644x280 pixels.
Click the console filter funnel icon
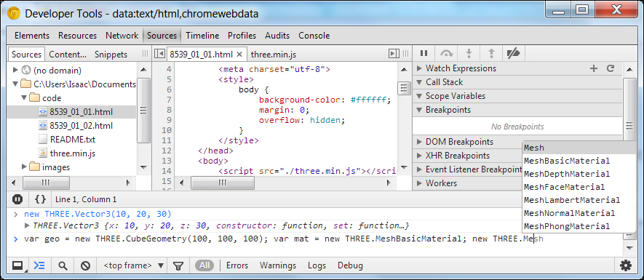point(178,266)
